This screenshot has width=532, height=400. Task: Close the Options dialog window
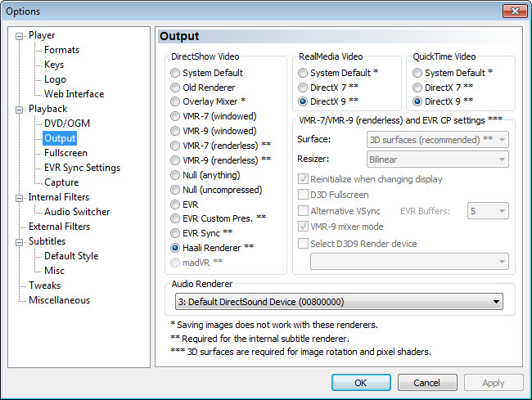click(512, 11)
